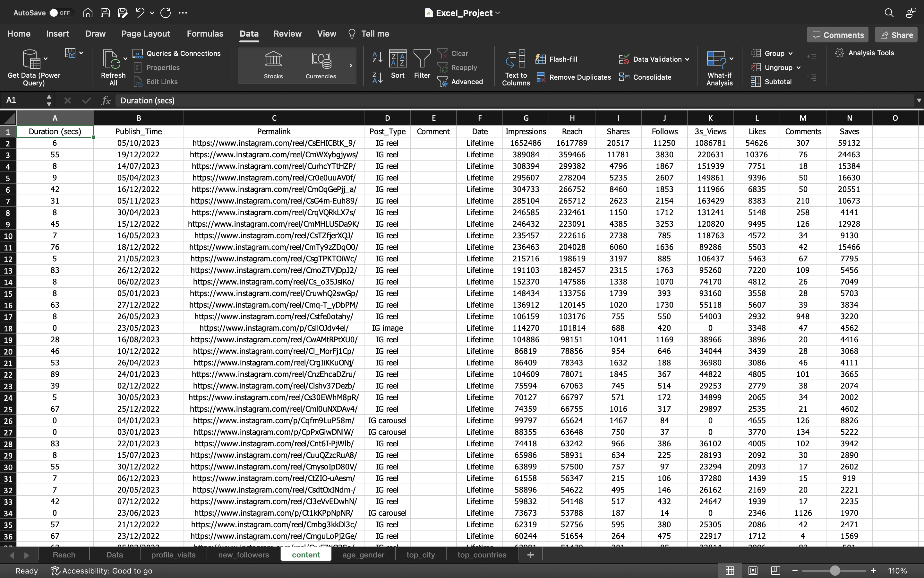
Task: Switch to Normal view in status bar
Action: (x=730, y=571)
